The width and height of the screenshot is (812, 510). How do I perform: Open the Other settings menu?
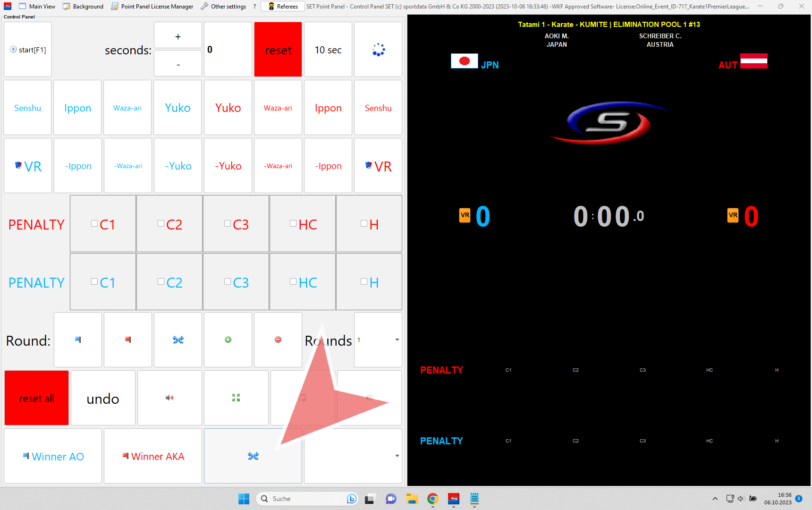tap(223, 7)
